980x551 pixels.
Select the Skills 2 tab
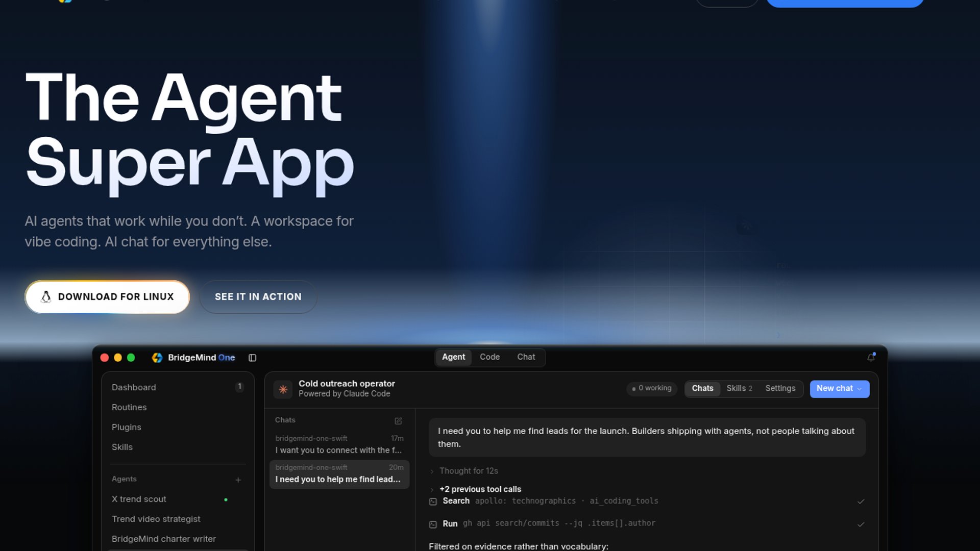(739, 389)
